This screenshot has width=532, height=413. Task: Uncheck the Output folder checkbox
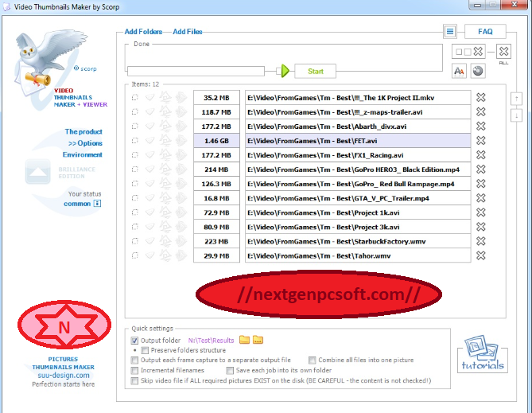pos(134,341)
